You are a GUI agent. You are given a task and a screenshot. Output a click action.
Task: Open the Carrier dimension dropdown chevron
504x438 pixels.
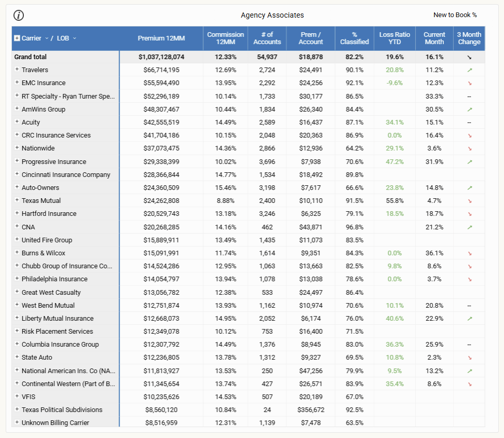click(x=47, y=38)
